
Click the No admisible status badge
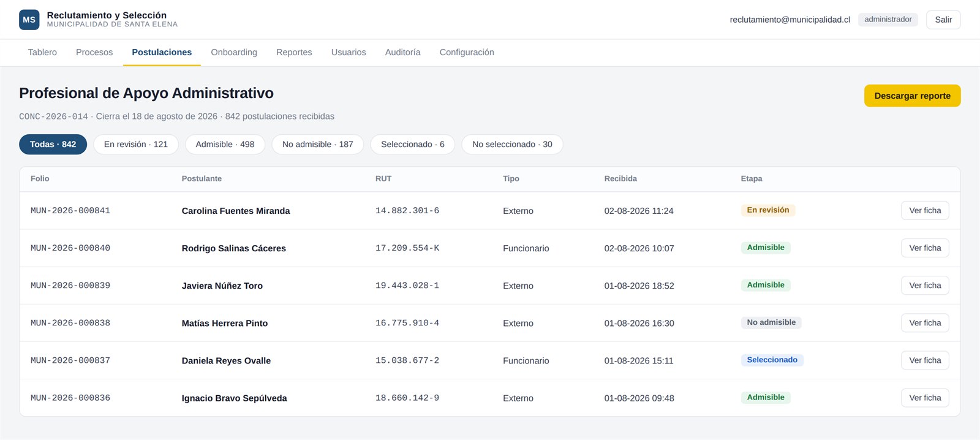pos(771,322)
